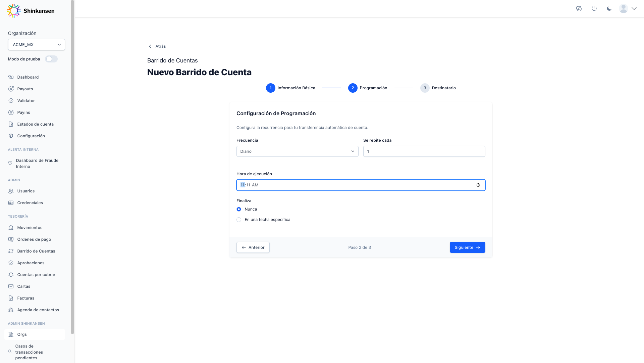Click the Payins sidebar icon
The height and width of the screenshot is (363, 644).
[x=11, y=112]
